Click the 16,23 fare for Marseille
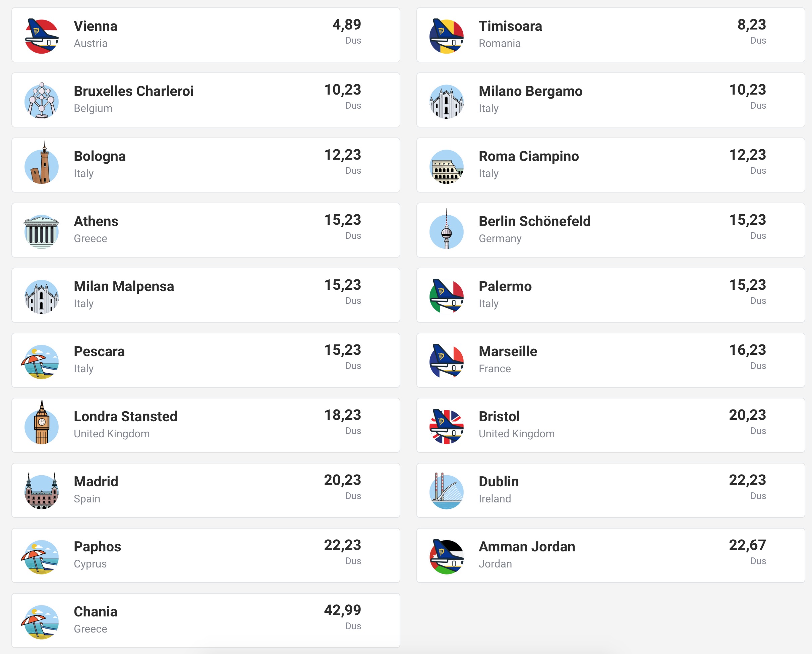Screen dimensions: 812x654 point(747,350)
